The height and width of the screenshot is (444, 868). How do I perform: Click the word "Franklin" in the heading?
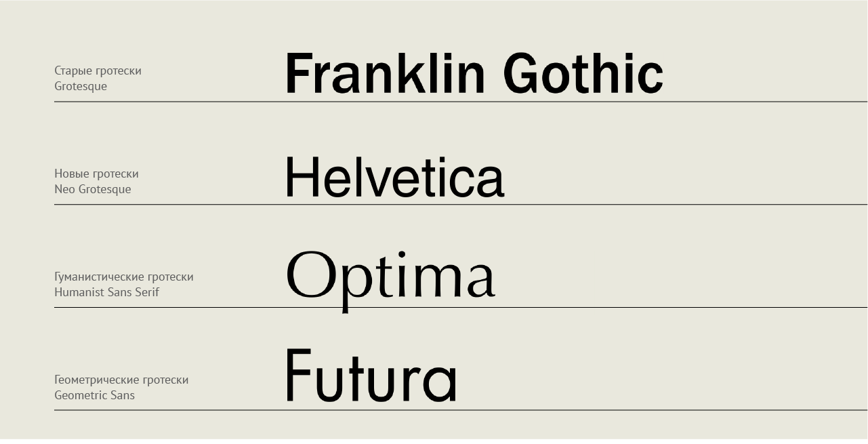point(386,73)
